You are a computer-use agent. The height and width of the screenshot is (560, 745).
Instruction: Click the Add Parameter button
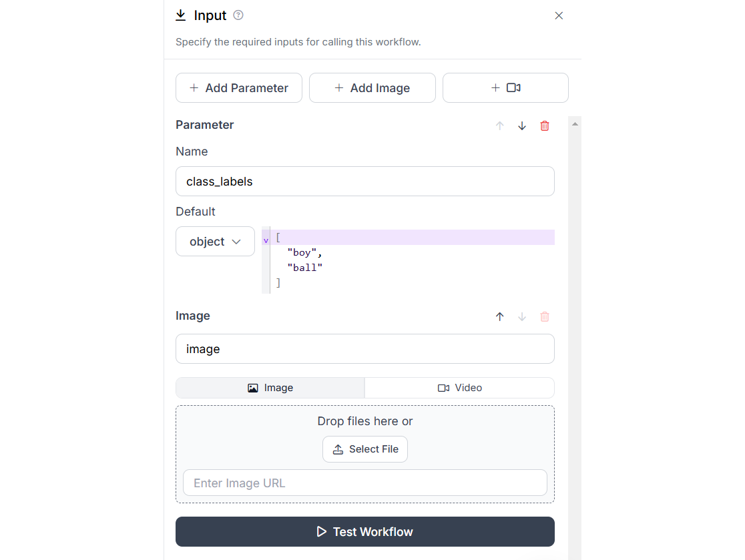[x=239, y=88]
